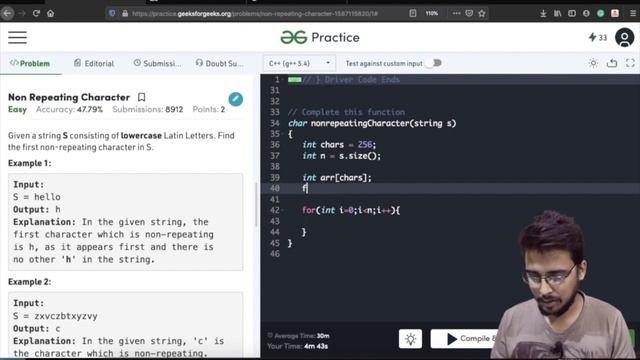The height and width of the screenshot is (360, 640).
Task: Open the user profile avatar
Action: (x=624, y=38)
